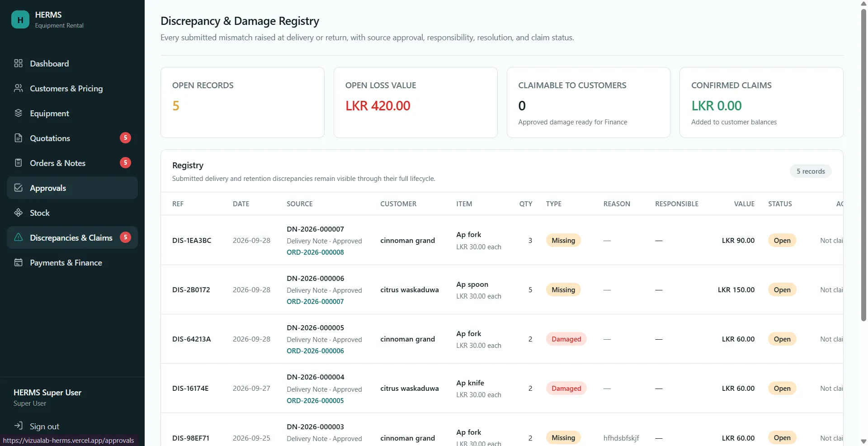Open order link ORD-2026-000007
868x446 pixels.
click(x=315, y=302)
